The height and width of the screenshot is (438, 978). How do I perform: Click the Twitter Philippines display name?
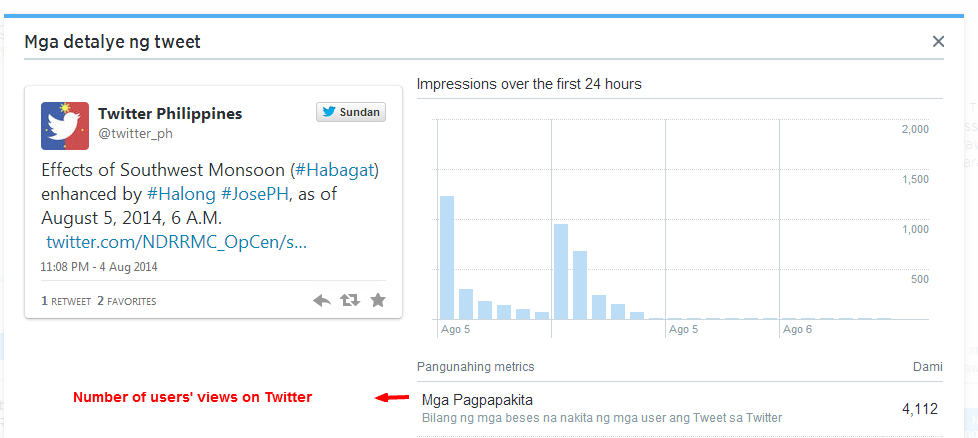(170, 113)
